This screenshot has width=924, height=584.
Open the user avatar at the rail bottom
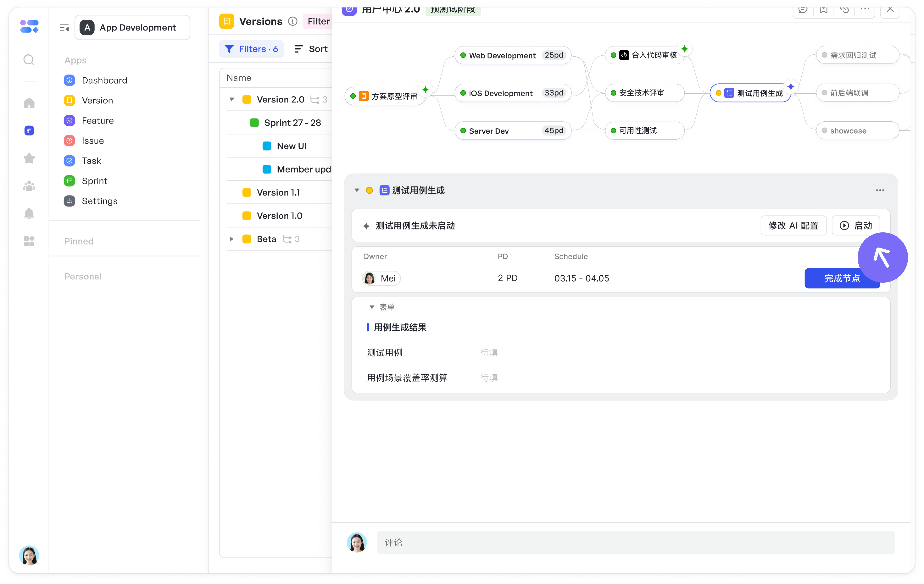pos(29,555)
